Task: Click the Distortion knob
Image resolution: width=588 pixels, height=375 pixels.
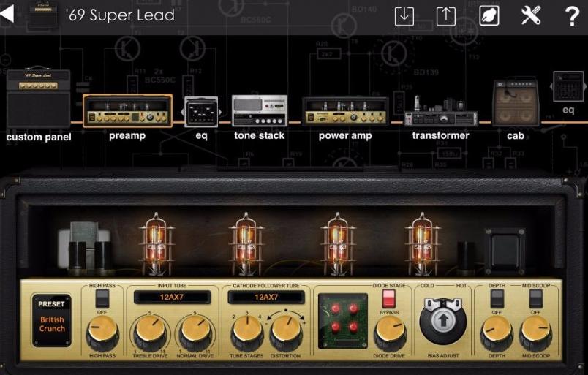Action: (286, 333)
